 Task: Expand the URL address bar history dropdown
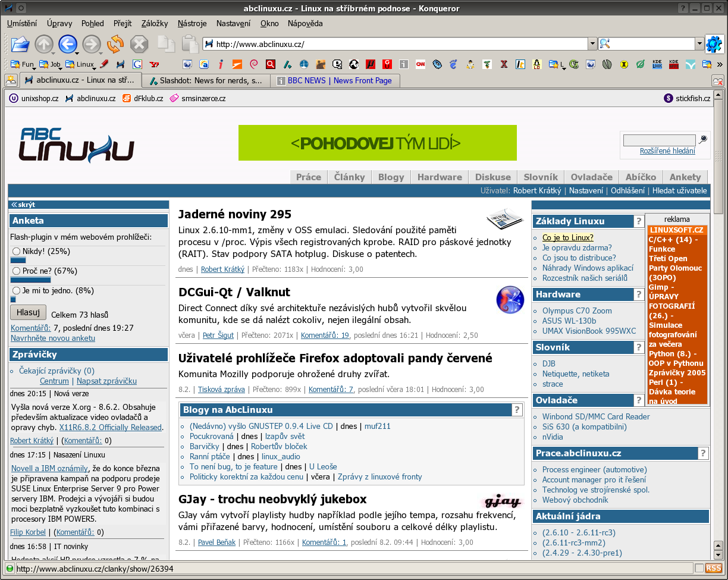coord(592,44)
